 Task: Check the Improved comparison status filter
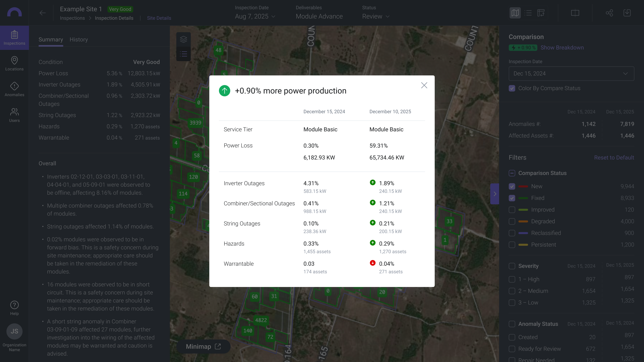point(512,210)
